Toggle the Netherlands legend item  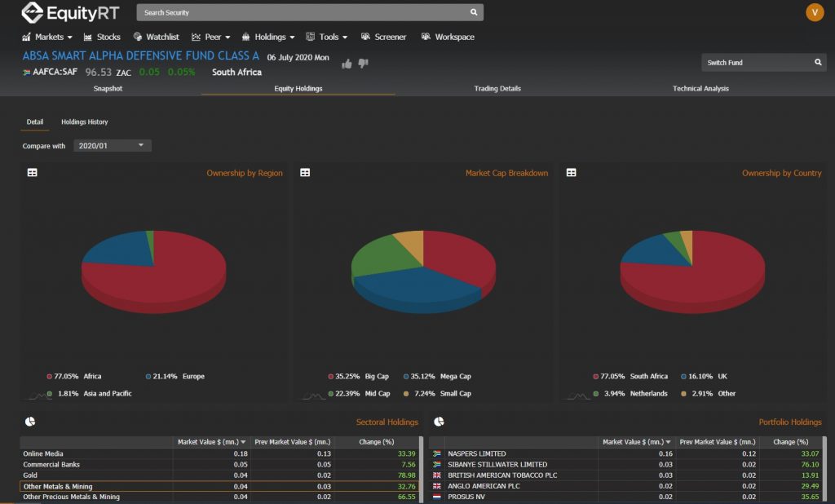(x=630, y=394)
